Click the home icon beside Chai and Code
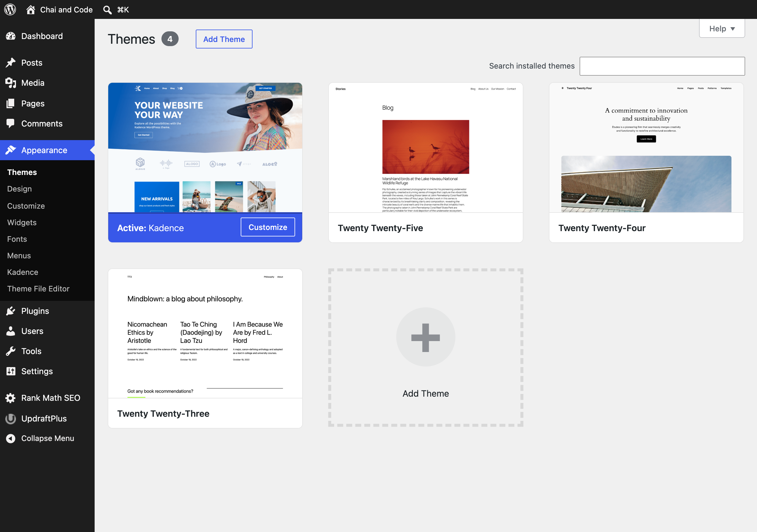Image resolution: width=757 pixels, height=532 pixels. pyautogui.click(x=31, y=9)
